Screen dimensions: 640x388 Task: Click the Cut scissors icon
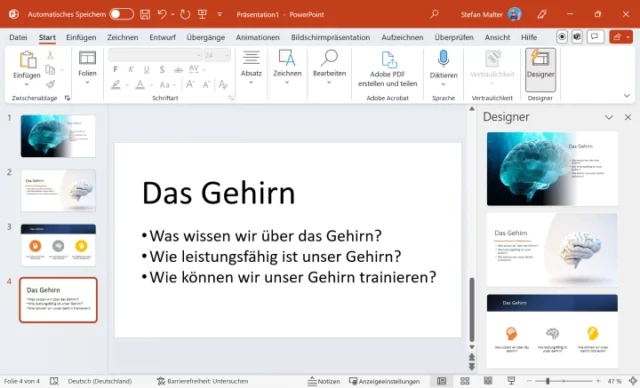pos(50,55)
